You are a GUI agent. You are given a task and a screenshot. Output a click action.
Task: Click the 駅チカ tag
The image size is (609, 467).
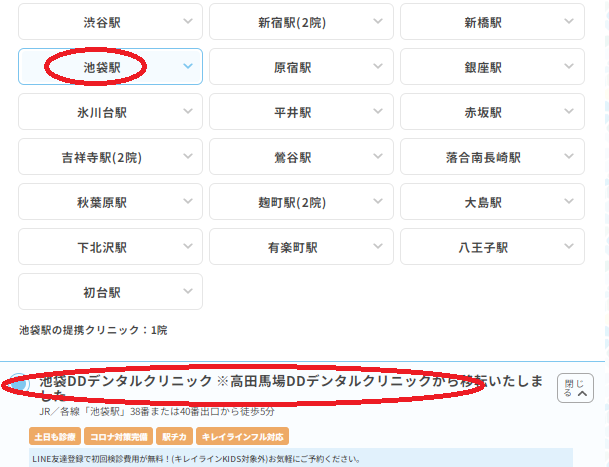(174, 436)
